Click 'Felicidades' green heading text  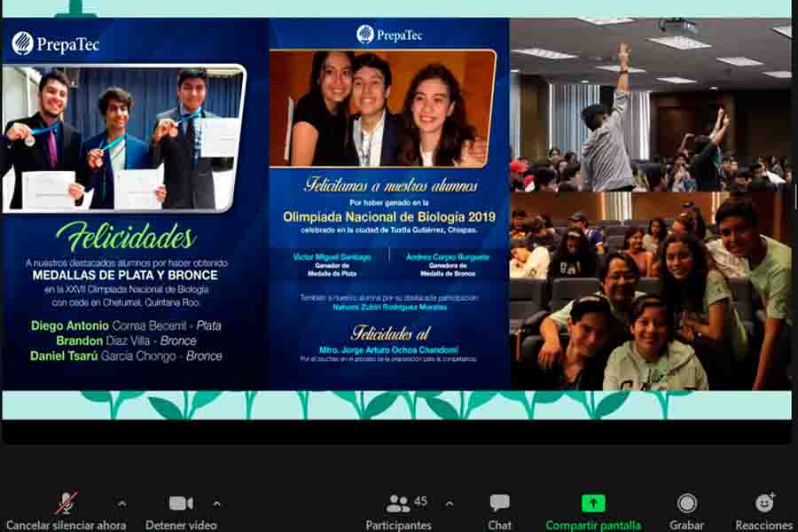[126, 238]
